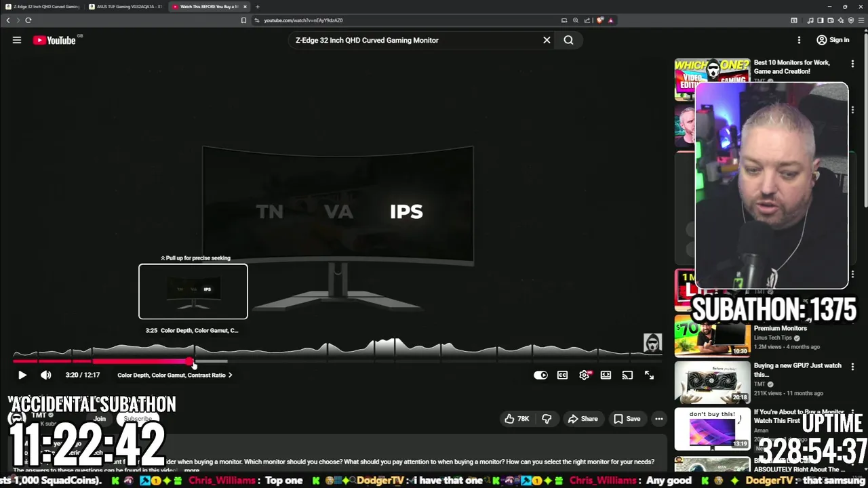Open don't buy this thumbnail 13:19
The width and height of the screenshot is (868, 488).
pos(712,428)
